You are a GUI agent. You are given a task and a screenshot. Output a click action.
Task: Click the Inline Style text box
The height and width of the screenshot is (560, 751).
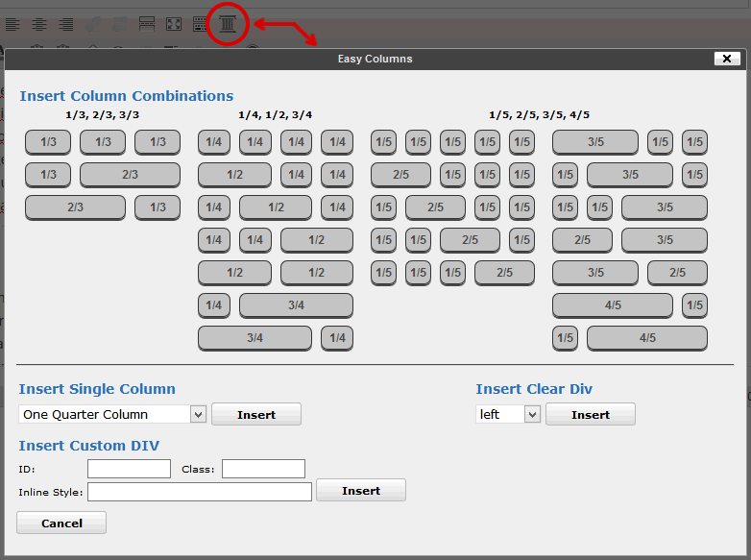pos(200,492)
